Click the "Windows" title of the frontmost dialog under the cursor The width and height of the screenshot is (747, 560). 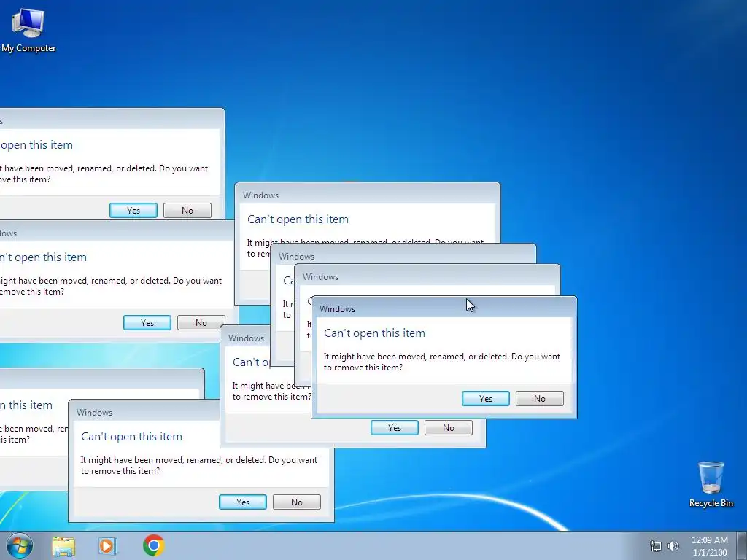(337, 309)
